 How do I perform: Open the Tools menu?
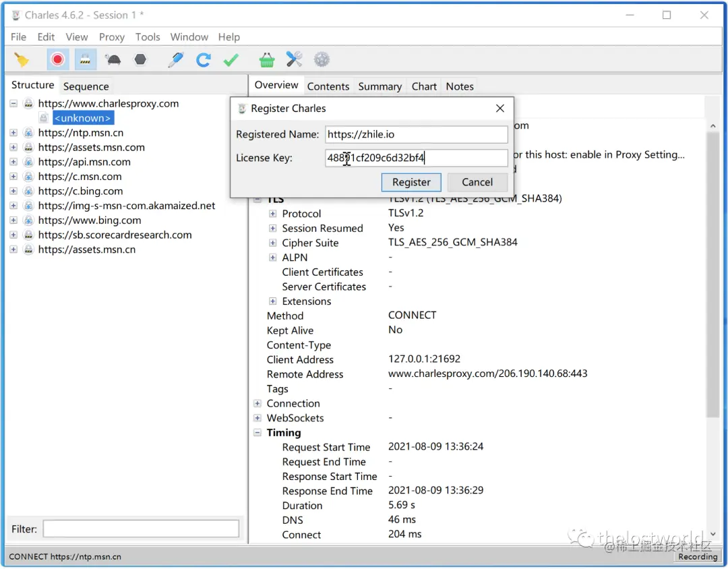(x=148, y=36)
